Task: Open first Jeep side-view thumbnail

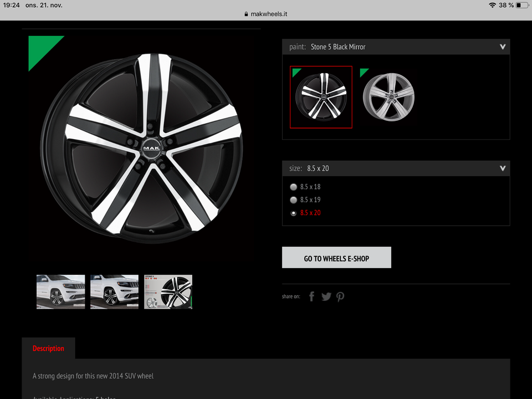Action: tap(61, 292)
